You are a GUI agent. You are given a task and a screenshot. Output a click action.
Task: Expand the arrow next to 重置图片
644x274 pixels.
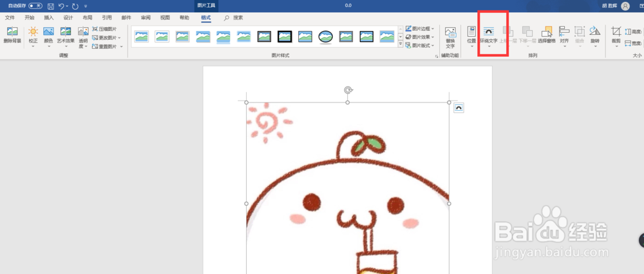coord(122,46)
